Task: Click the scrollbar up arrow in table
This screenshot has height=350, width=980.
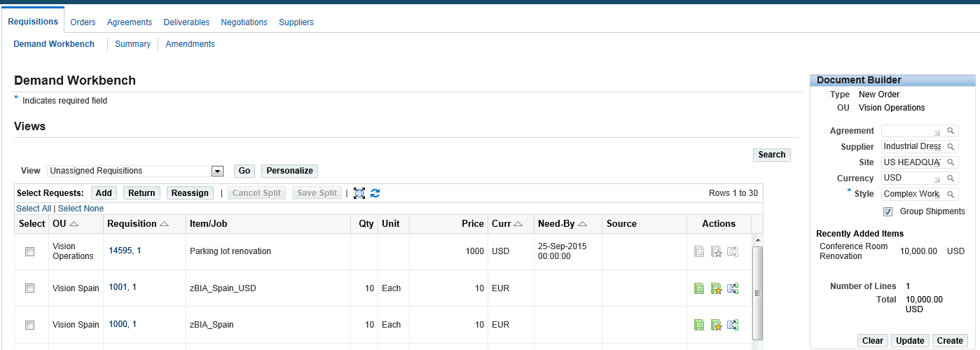Action: click(x=757, y=240)
